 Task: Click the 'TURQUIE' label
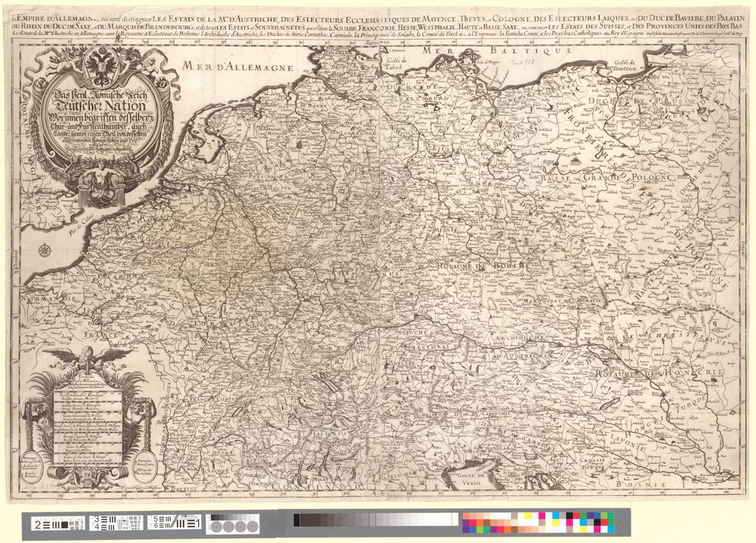[689, 404]
